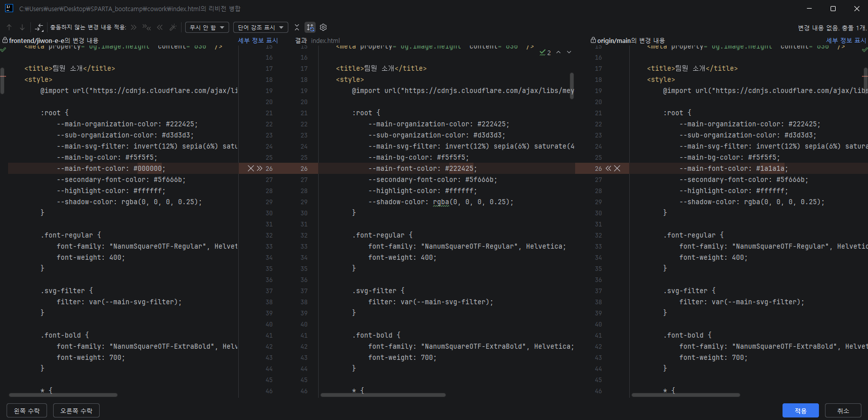This screenshot has height=420, width=868.
Task: Click the magic wand resolve conflicts icon
Action: [x=173, y=27]
